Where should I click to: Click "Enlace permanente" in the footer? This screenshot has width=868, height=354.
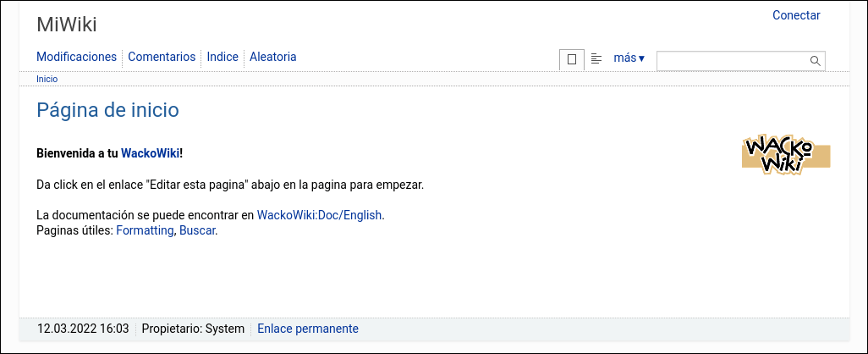pyautogui.click(x=308, y=329)
